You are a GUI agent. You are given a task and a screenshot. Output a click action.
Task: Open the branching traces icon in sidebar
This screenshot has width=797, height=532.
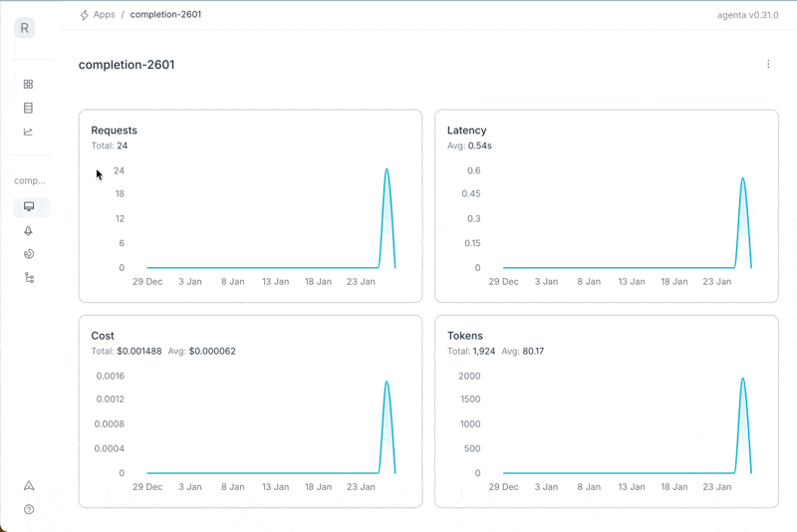coord(29,278)
